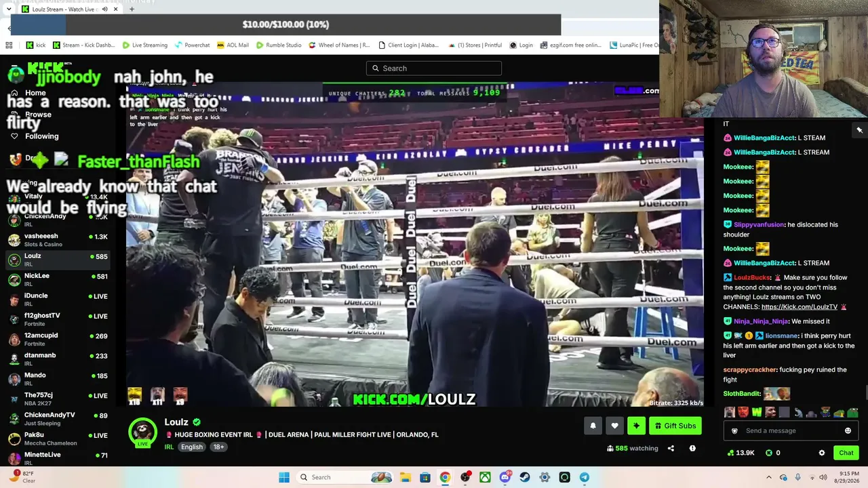Screen dimensions: 868x488
Task: Go to Home in Kick sidebar
Action: [x=28, y=93]
